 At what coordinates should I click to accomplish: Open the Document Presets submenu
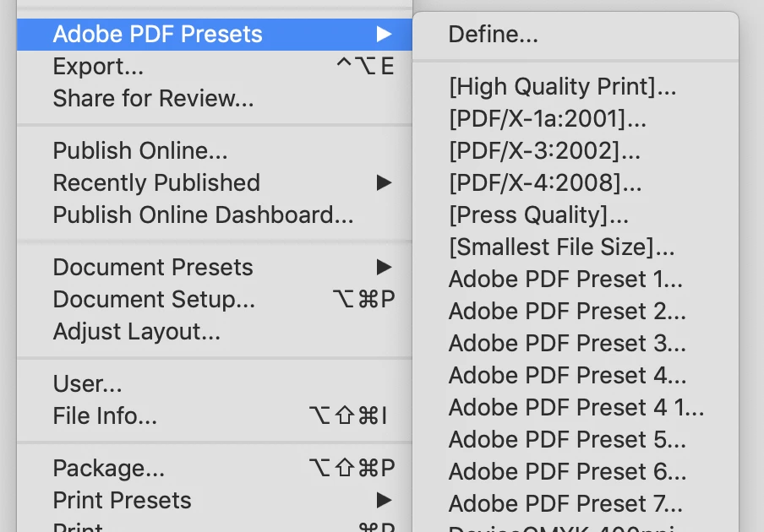point(215,267)
